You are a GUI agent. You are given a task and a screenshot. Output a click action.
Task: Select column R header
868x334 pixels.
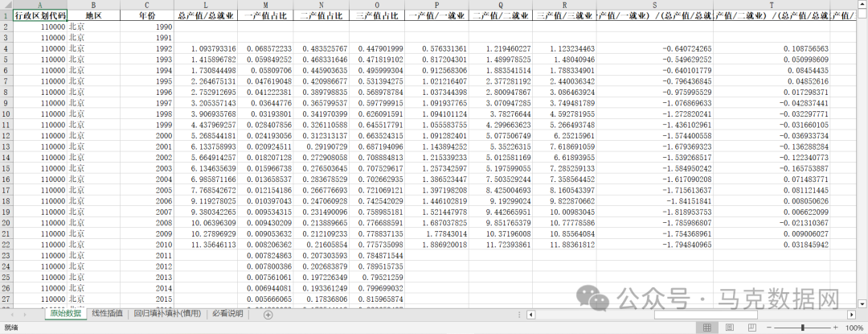click(565, 5)
